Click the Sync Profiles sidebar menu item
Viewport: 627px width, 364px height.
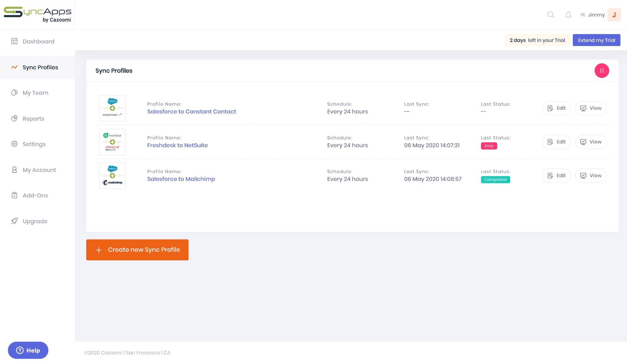(x=40, y=67)
